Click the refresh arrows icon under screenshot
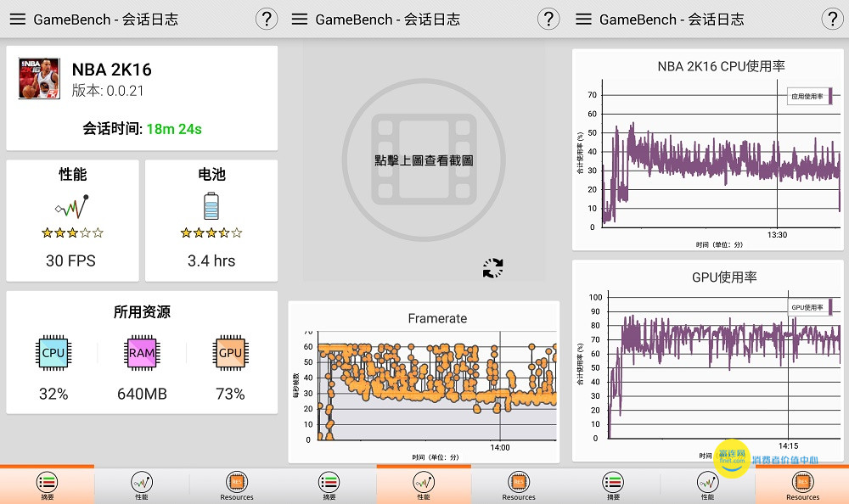 pyautogui.click(x=492, y=268)
